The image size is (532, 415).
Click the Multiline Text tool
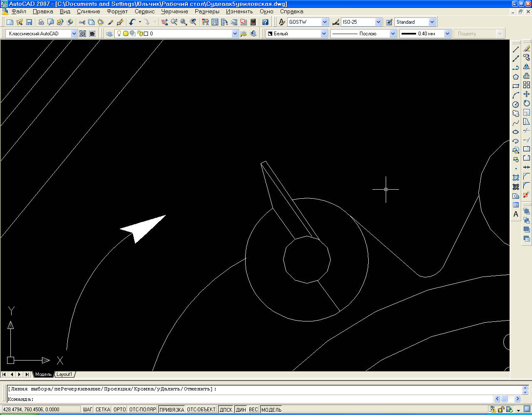point(516,214)
